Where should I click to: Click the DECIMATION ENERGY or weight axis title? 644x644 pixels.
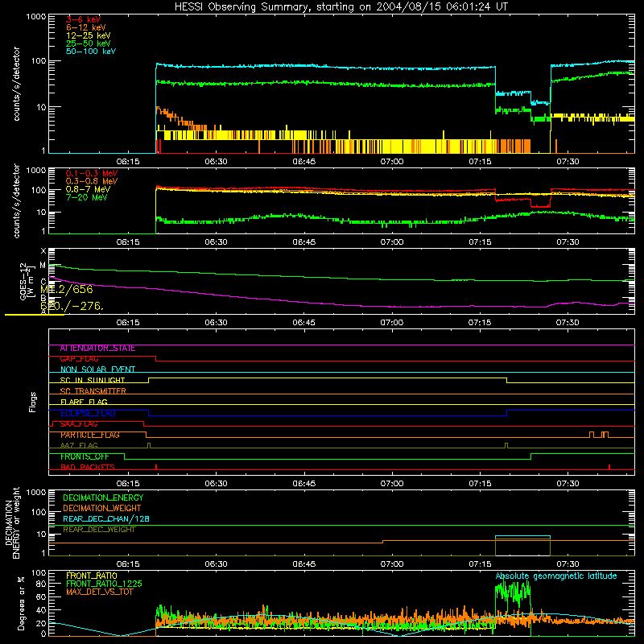12,523
